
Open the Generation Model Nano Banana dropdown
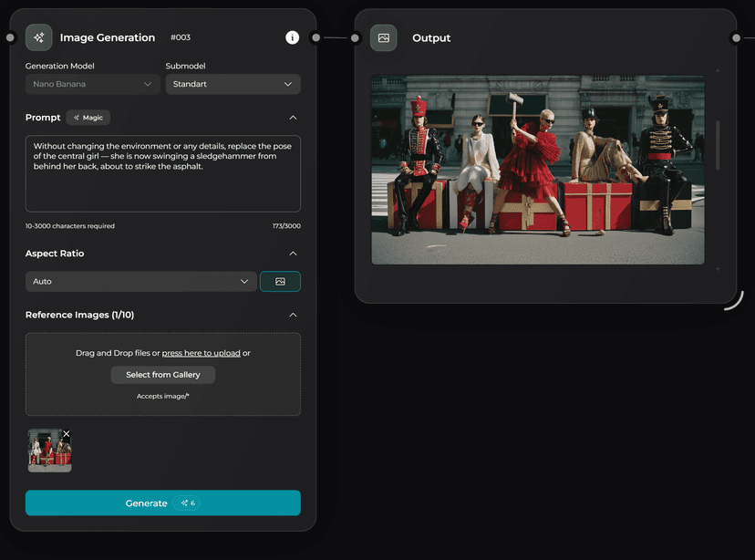[x=93, y=84]
